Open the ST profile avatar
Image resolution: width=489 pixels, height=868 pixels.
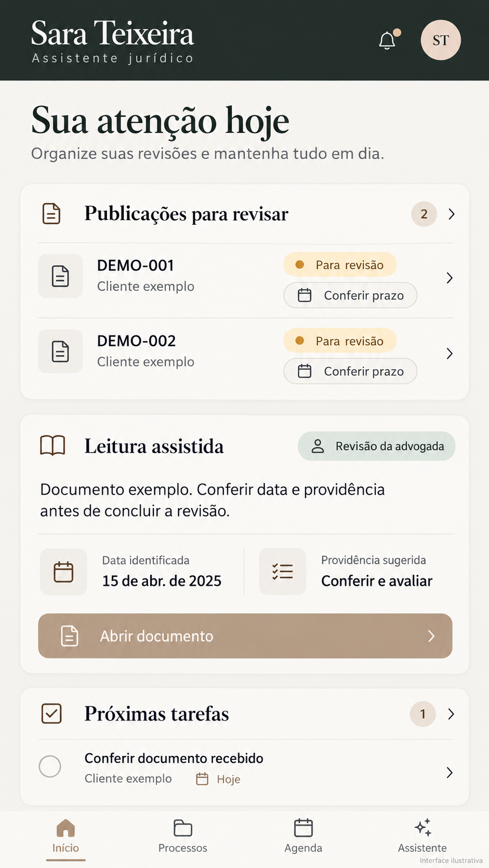click(x=441, y=40)
